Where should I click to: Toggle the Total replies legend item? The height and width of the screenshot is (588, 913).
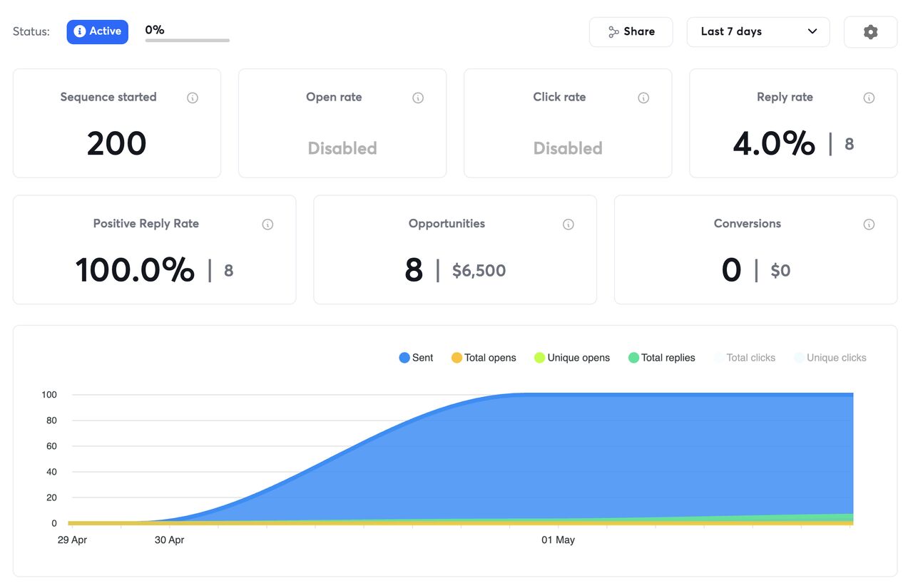click(x=662, y=358)
